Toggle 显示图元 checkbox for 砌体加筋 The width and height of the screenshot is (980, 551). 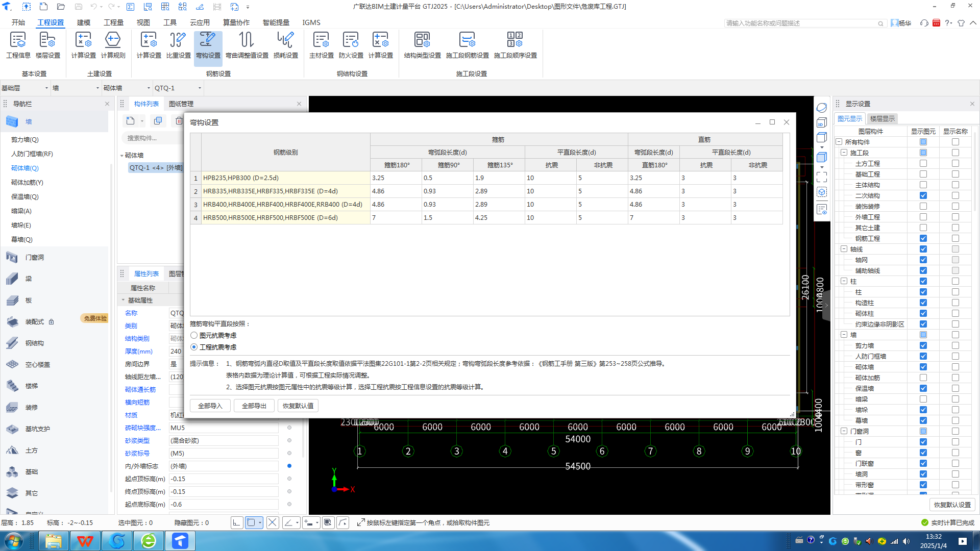coord(923,378)
